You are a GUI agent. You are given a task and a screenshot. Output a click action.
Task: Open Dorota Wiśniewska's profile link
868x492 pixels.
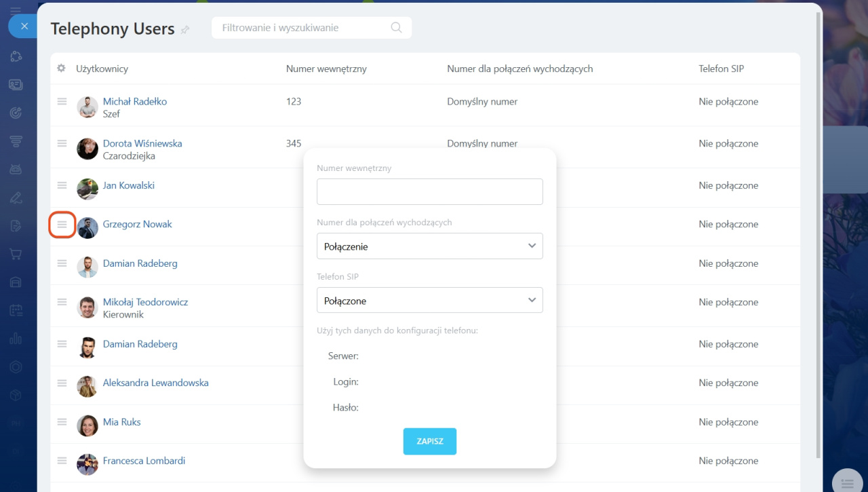coord(142,143)
